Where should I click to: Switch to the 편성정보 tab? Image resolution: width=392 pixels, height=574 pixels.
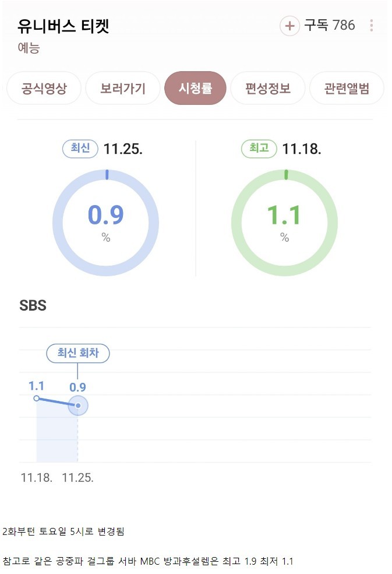[x=267, y=88]
